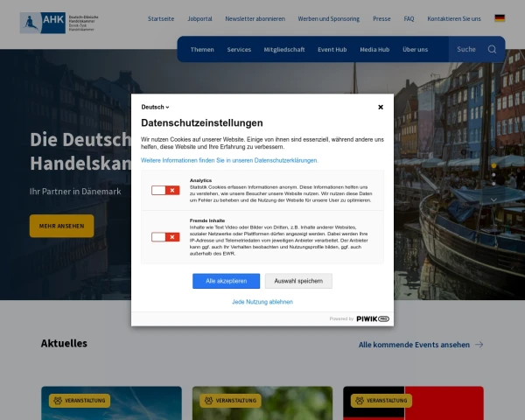Click the Suche search input field
The image size is (525, 420).
tap(468, 50)
